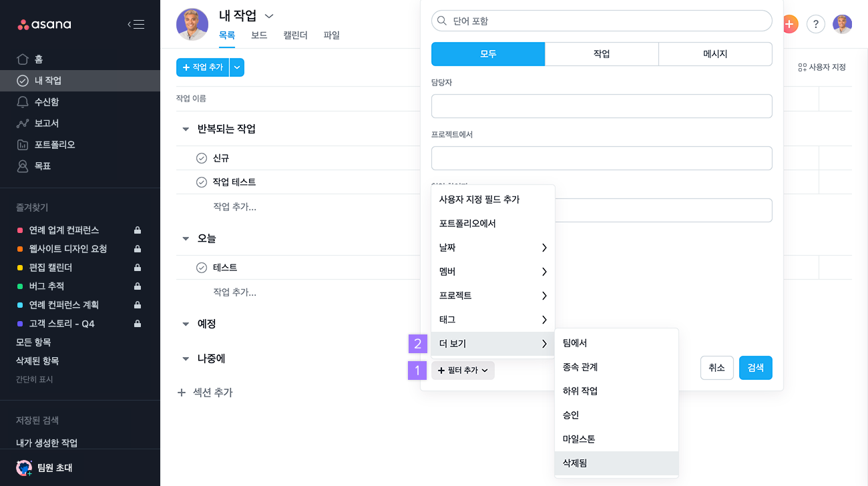Screen dimensions: 868x486
Task: Click the orange quick add plus button
Action: tap(790, 24)
